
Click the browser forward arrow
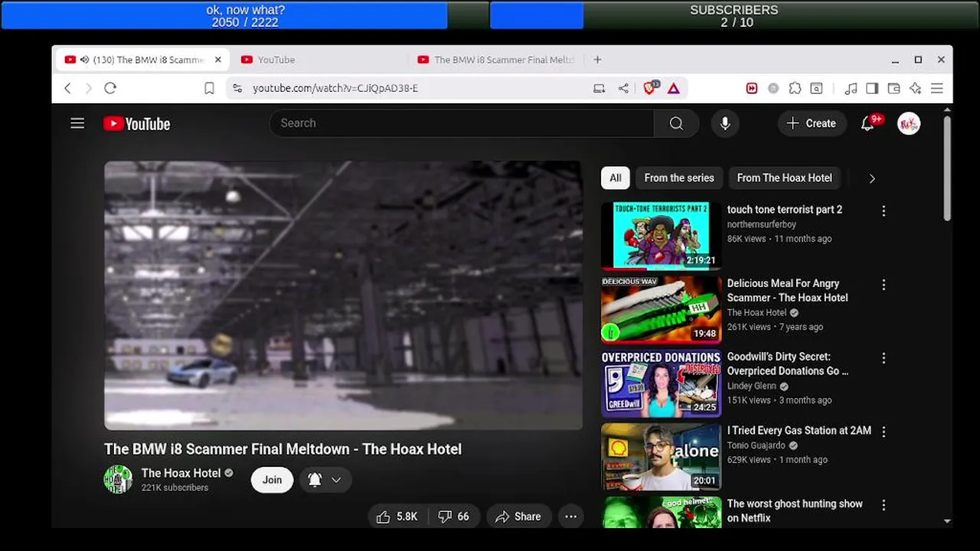(88, 88)
